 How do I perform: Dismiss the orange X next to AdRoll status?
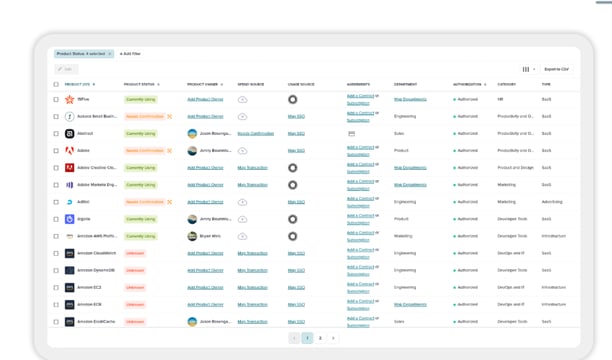[169, 202]
